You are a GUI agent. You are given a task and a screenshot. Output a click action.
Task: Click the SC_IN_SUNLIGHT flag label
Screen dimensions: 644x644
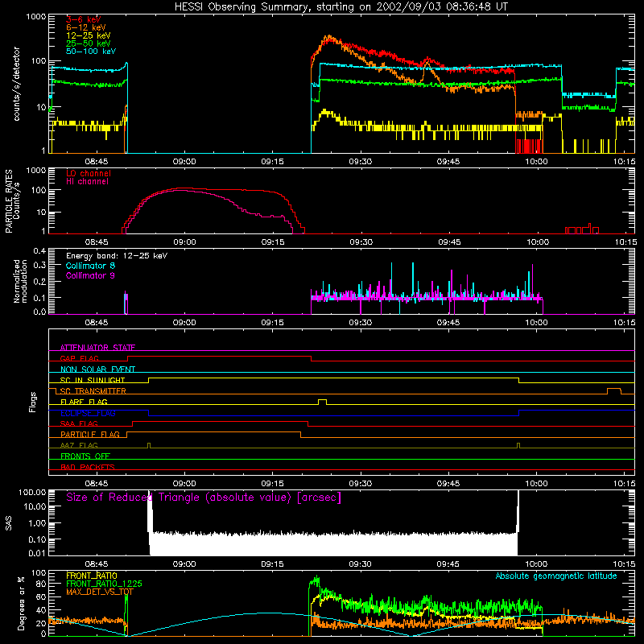coord(93,380)
